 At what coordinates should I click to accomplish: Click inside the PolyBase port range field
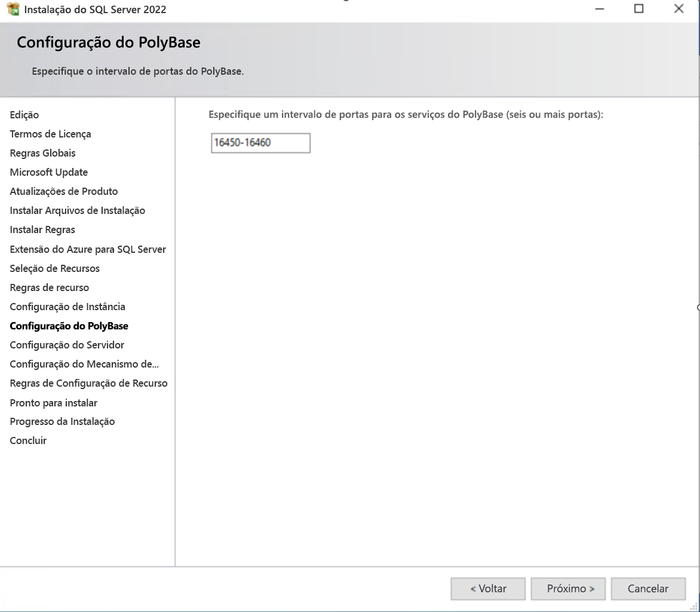pos(260,143)
